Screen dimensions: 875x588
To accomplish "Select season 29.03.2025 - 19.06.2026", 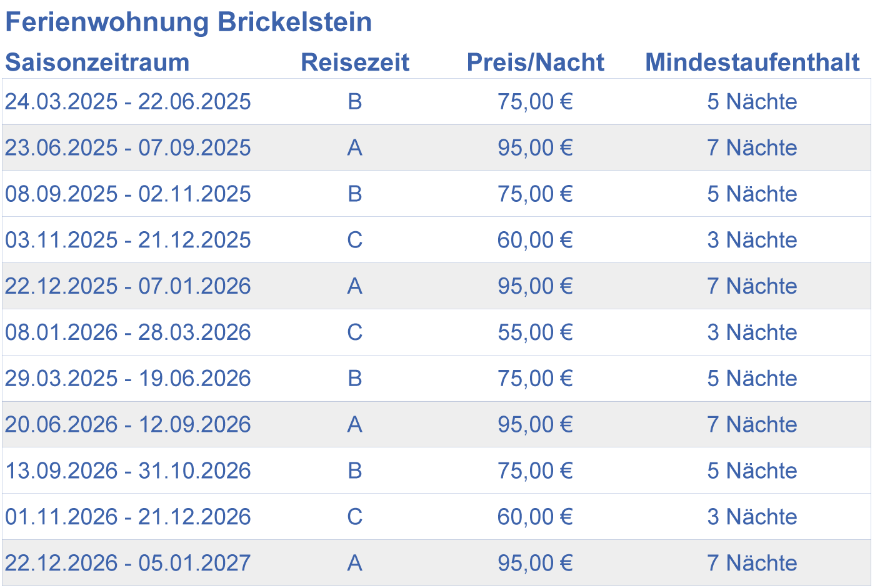I will tap(128, 379).
